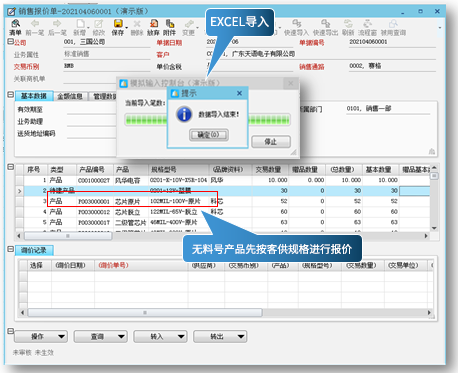The image size is (458, 373).
Task: Collapse the header section beside 公司
Action: [10, 42]
